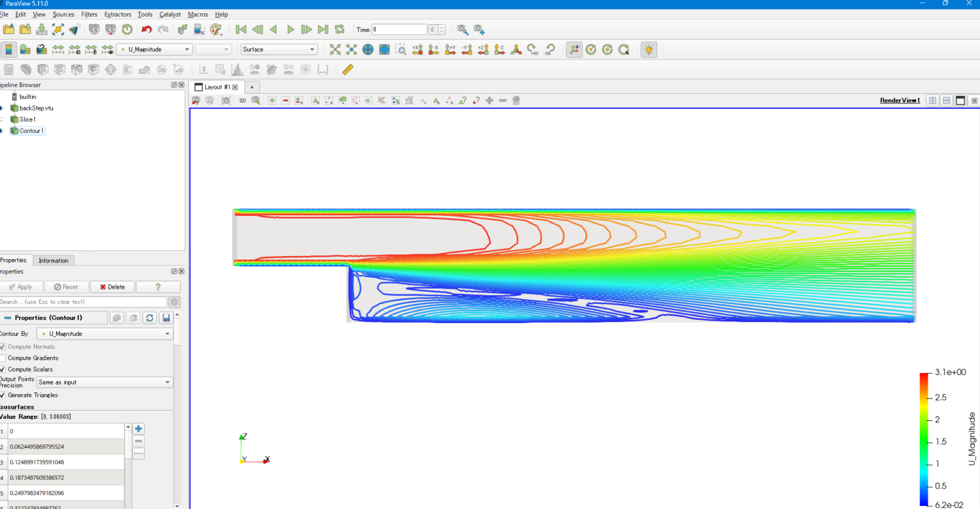980x509 pixels.
Task: Enable the Compute Gradients checkbox
Action: click(3, 358)
